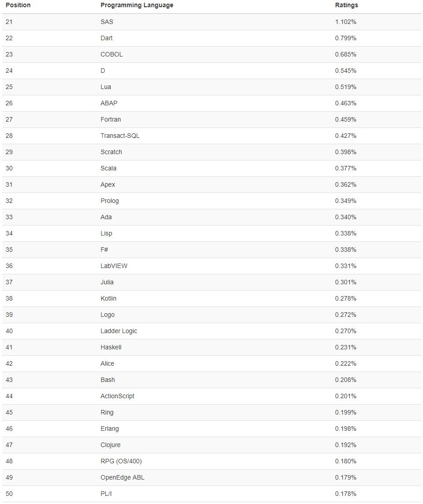This screenshot has width=423, height=504.
Task: Click the Transact-SQL language name
Action: [x=120, y=136]
